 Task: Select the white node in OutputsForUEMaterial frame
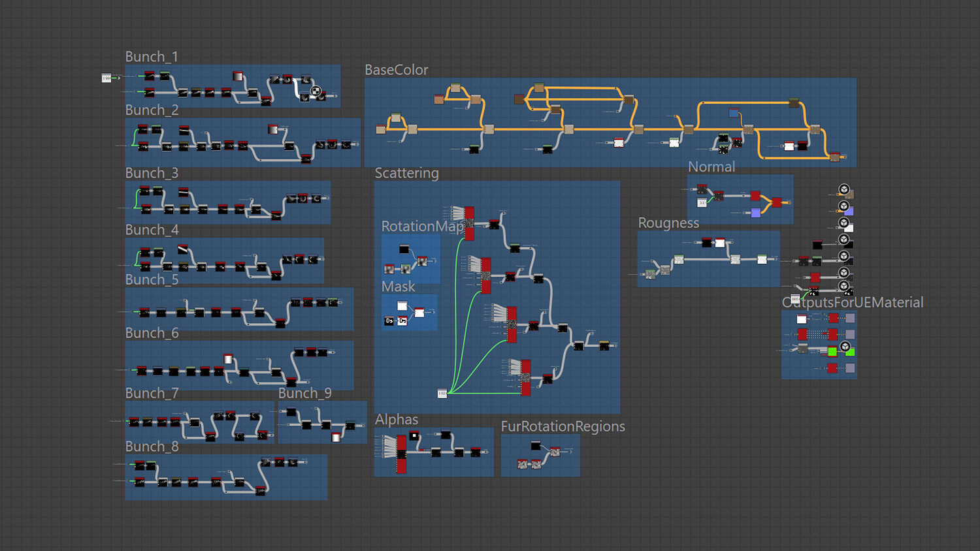pos(802,319)
